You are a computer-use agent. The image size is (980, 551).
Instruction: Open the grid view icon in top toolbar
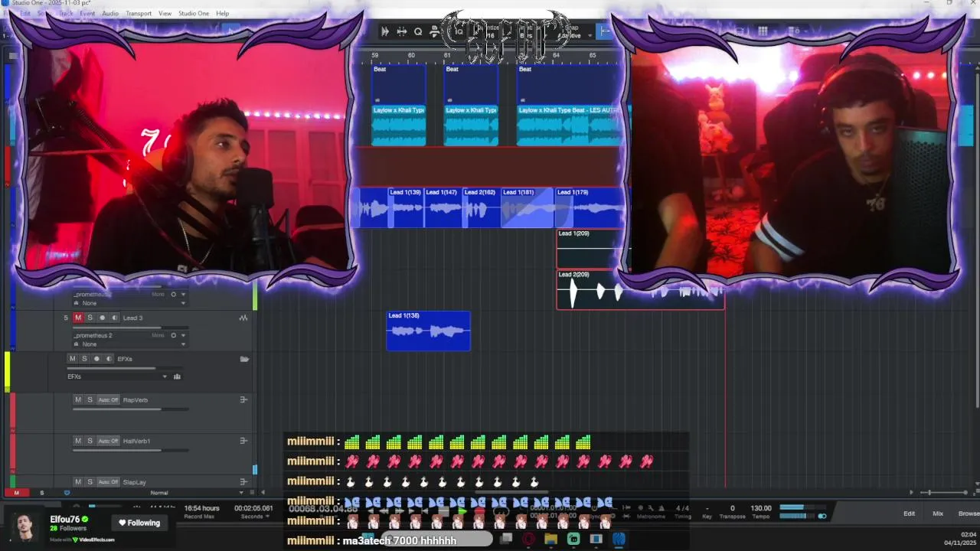[763, 31]
